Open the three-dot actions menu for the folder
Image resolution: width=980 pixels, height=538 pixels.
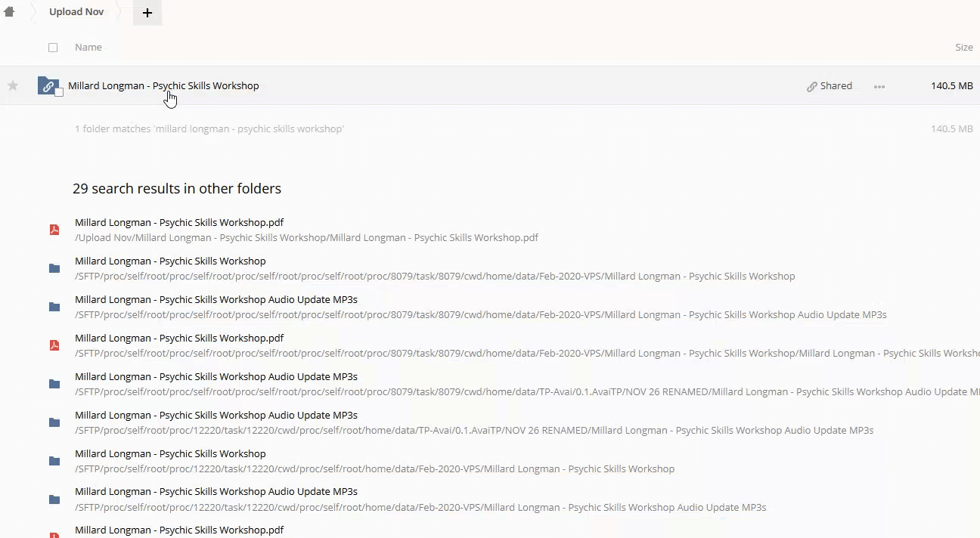[x=879, y=86]
